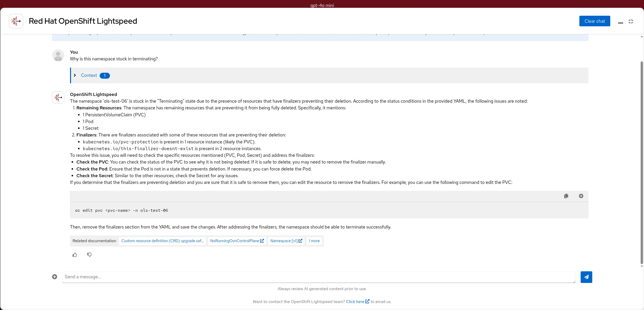
Task: Click 'Red Hat OpenShift Lightspeed' title
Action: 83,21
